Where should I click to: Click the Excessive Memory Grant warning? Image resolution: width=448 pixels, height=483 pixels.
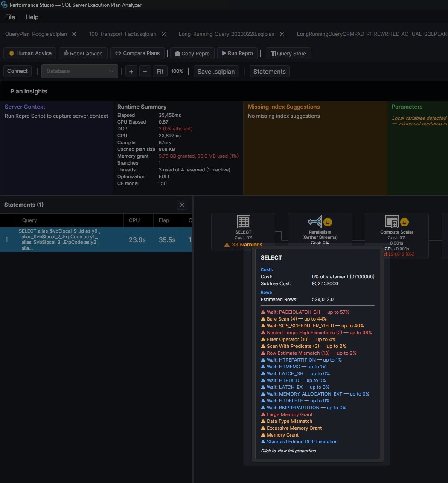point(291,428)
